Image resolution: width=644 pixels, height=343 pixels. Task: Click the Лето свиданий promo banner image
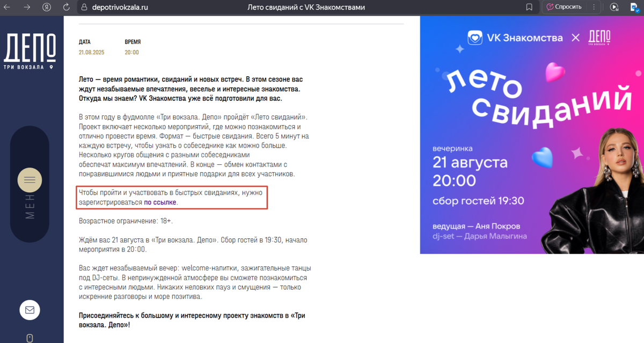point(532,135)
